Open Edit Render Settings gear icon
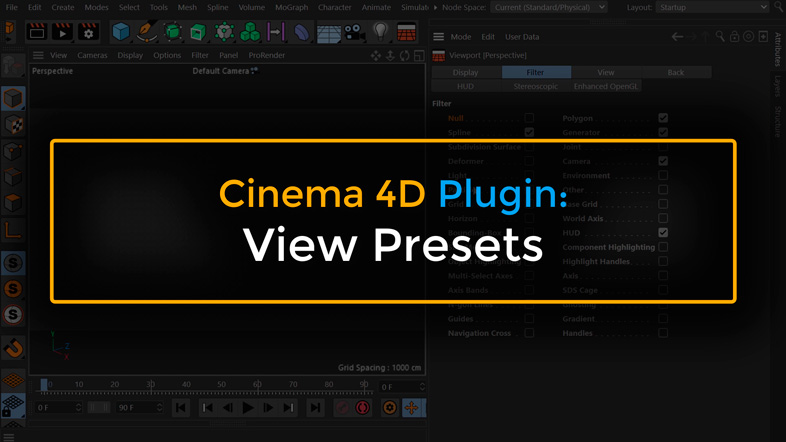The height and width of the screenshot is (442, 786). tap(88, 33)
